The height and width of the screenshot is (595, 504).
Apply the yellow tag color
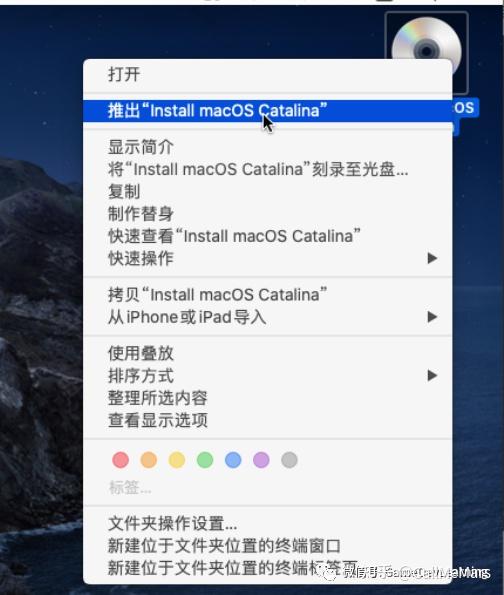click(177, 460)
